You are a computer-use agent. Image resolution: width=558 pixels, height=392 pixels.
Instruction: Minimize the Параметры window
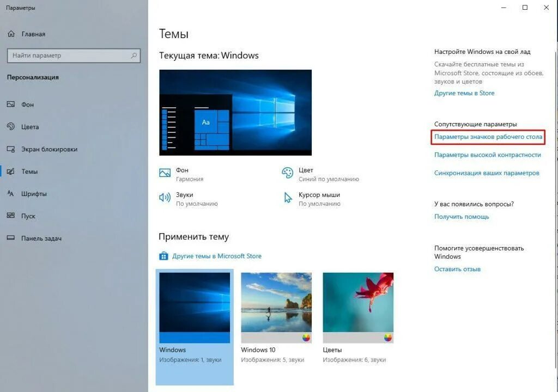pos(504,8)
